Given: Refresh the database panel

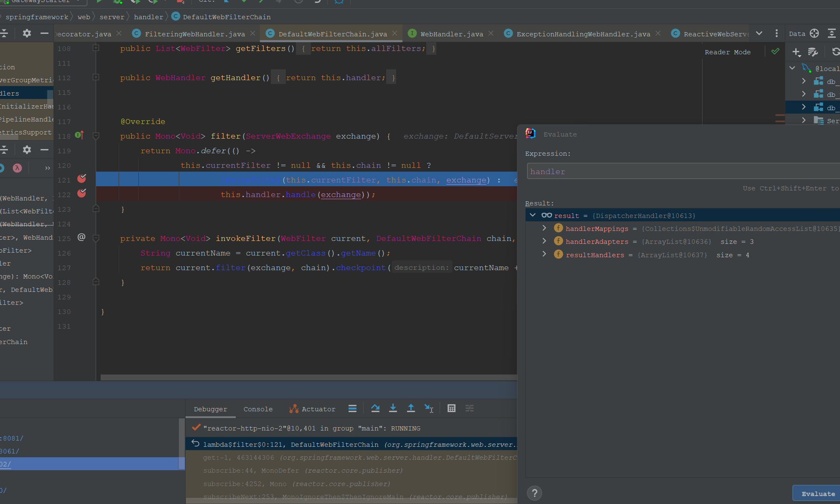Looking at the screenshot, I should (x=835, y=52).
